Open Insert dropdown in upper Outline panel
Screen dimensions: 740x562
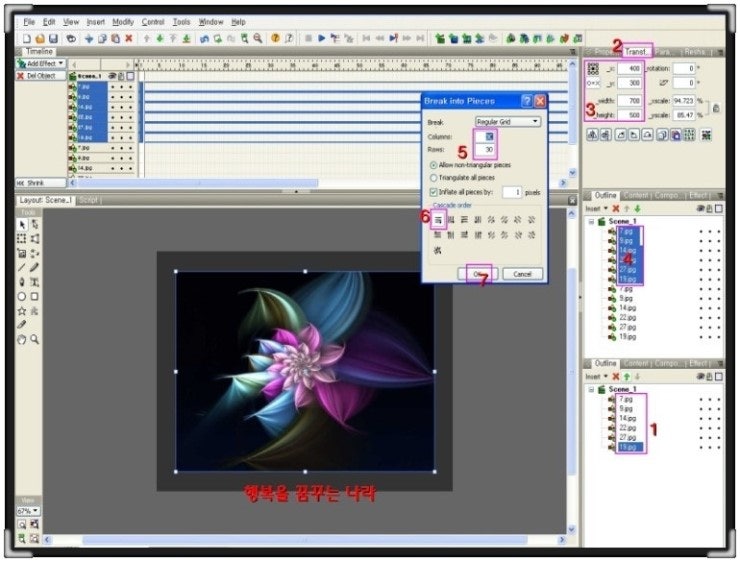pyautogui.click(x=597, y=209)
